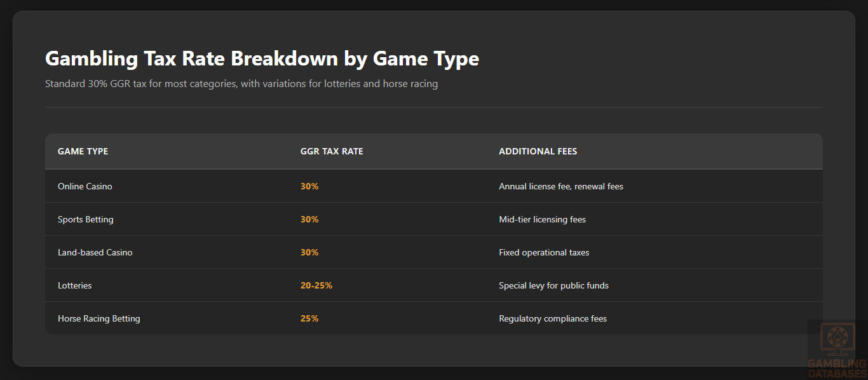Click the 30% rate for Land-based Casino
868x380 pixels.
309,252
